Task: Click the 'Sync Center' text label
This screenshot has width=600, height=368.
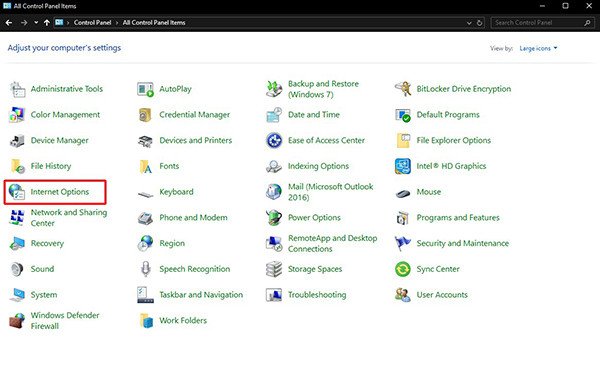Action: pos(438,269)
